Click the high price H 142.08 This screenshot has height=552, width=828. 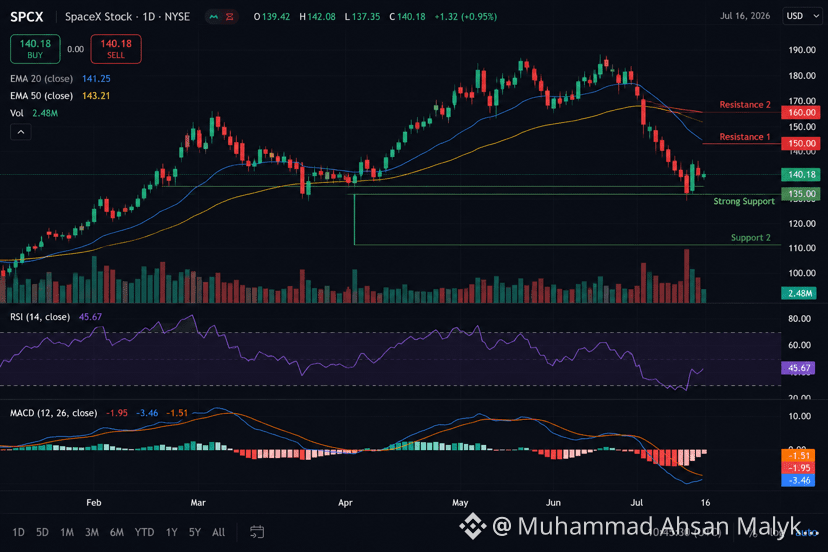[x=317, y=17]
